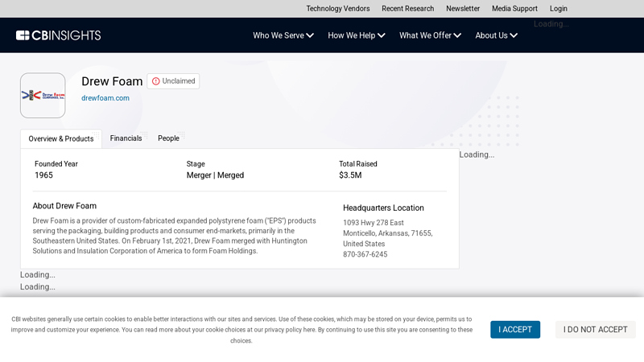Select the Overview & Products tab

pyautogui.click(x=61, y=139)
